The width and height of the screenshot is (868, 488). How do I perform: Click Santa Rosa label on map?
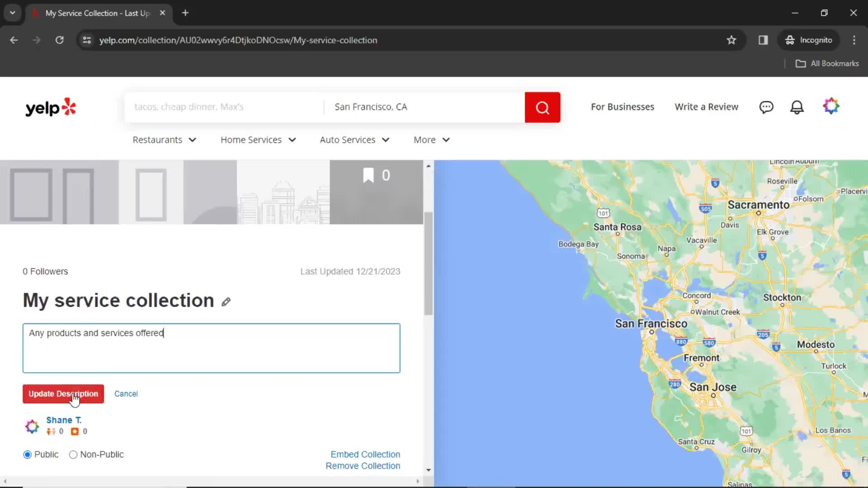point(617,227)
